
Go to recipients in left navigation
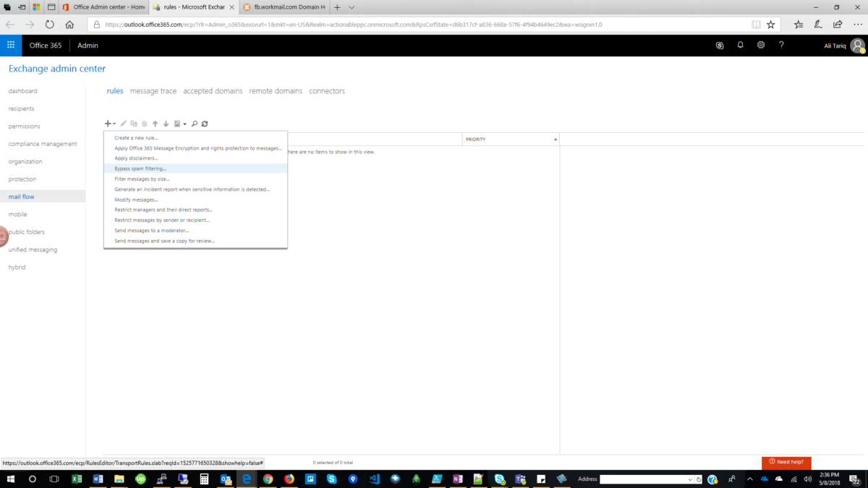pyautogui.click(x=22, y=108)
